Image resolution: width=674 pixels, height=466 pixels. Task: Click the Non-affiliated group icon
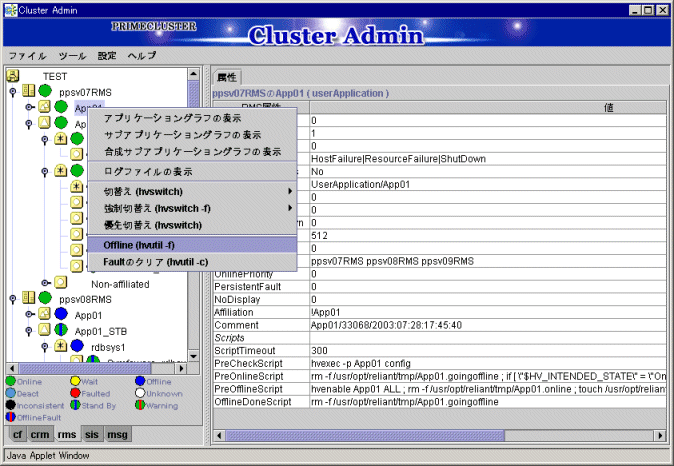[61, 282]
